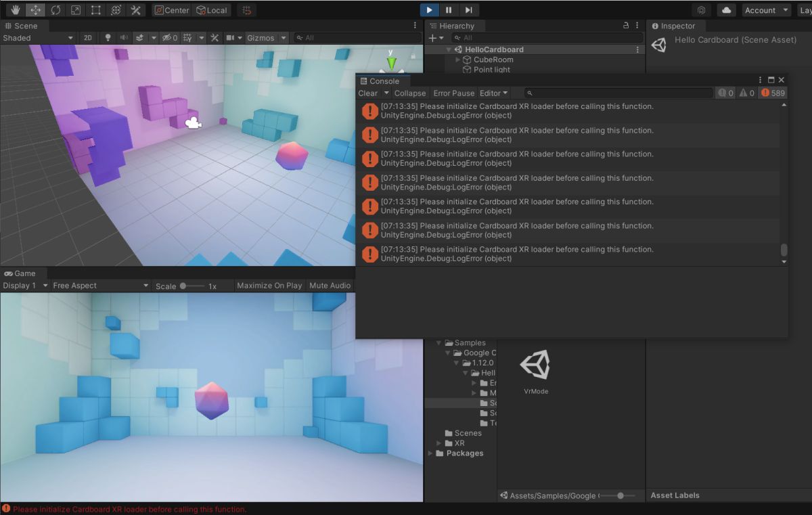Toggle scene audio speaker icon
This screenshot has height=515, width=812.
pyautogui.click(x=124, y=38)
